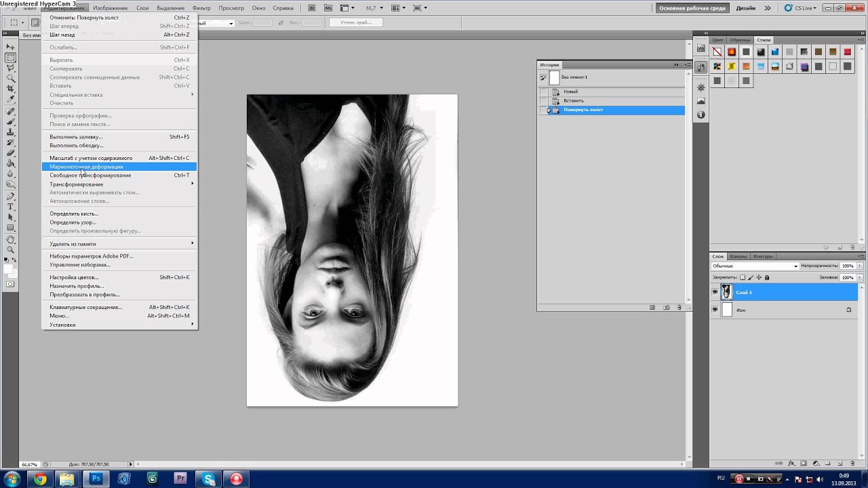Select the Повернуть холст history state
The height and width of the screenshot is (488, 868).
[x=611, y=110]
